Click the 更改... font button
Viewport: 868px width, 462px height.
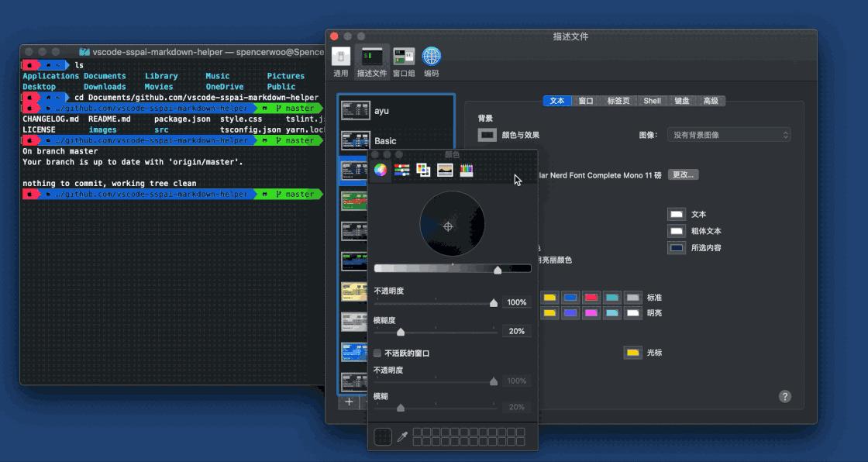683,174
